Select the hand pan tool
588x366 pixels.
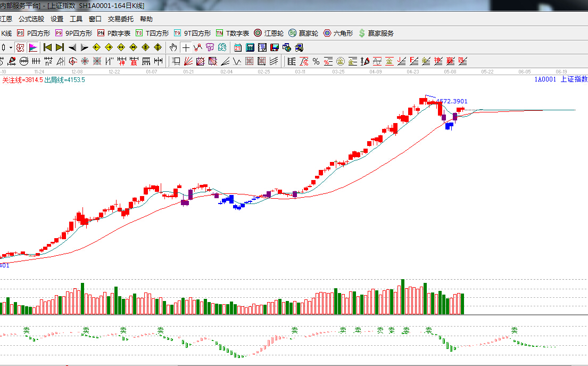point(173,47)
